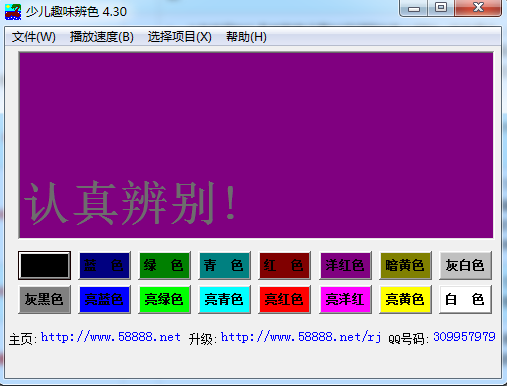Pick the 绿色 dark green swatch
Viewport: 507px width, 386px height.
(x=164, y=266)
